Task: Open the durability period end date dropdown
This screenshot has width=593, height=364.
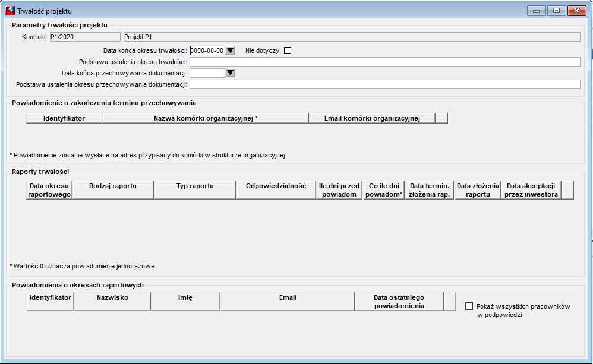Action: pyautogui.click(x=231, y=50)
